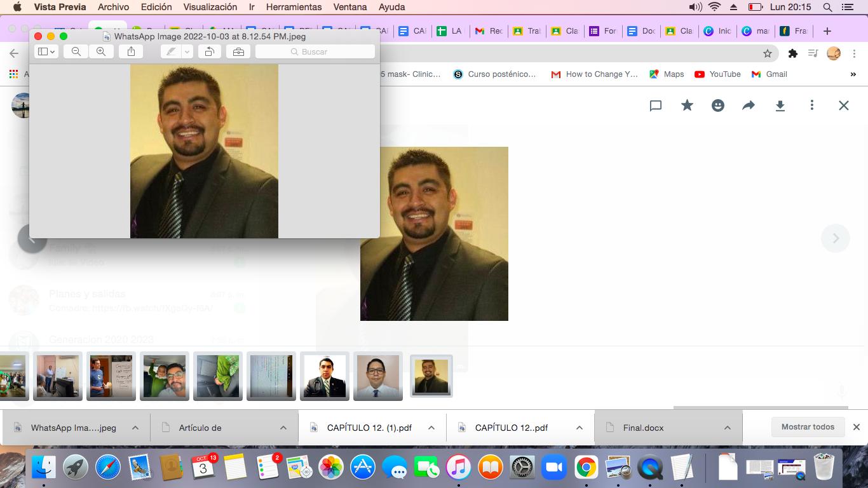868x488 pixels.
Task: Open Finder from the Dock
Action: click(43, 468)
